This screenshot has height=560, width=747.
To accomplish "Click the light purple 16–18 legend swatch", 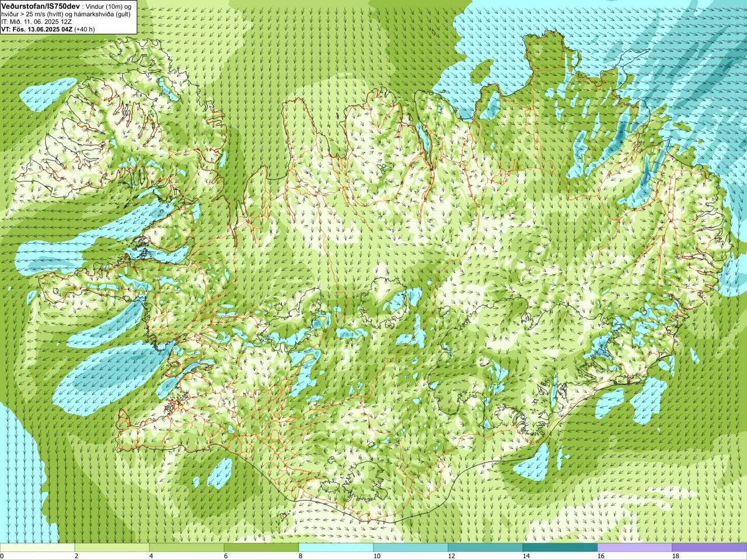I will coord(635,548).
